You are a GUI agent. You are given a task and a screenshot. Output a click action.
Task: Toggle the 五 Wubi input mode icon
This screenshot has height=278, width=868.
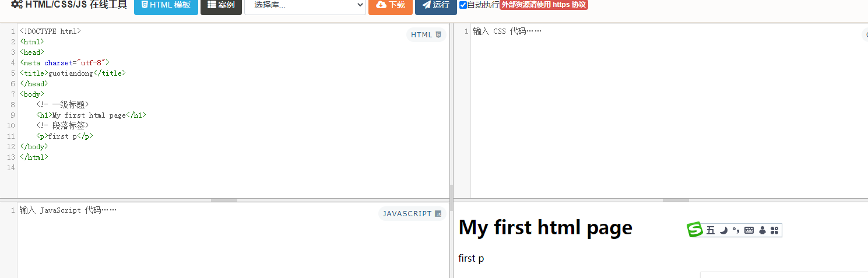pyautogui.click(x=711, y=231)
